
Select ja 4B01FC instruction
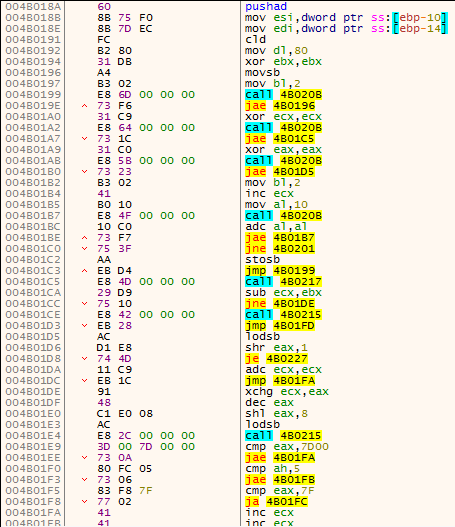pyautogui.click(x=276, y=502)
